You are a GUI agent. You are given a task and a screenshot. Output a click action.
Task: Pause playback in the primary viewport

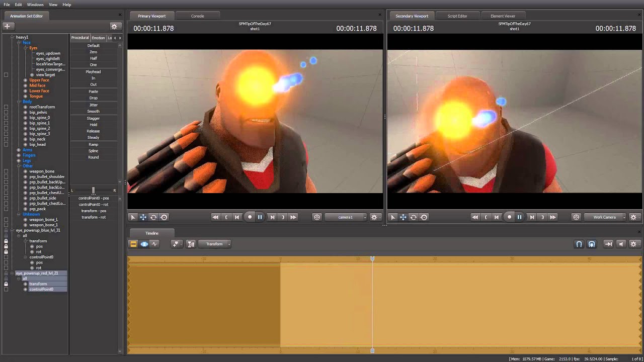click(x=260, y=217)
